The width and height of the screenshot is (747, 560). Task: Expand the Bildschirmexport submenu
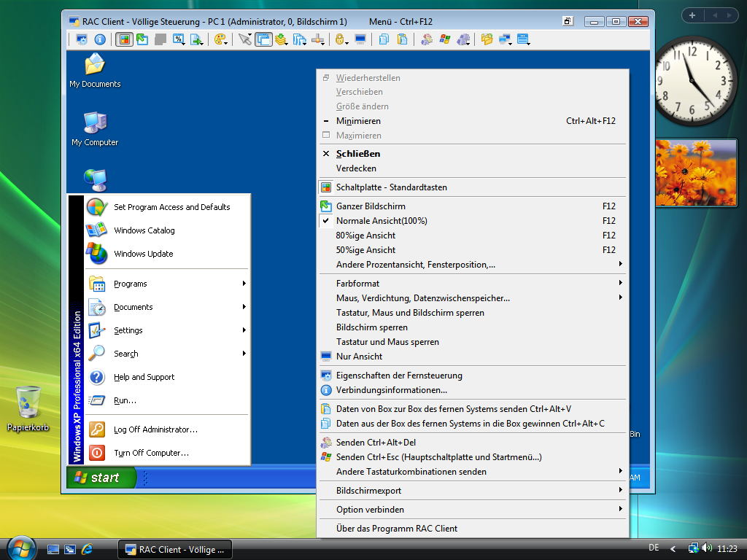pyautogui.click(x=473, y=491)
